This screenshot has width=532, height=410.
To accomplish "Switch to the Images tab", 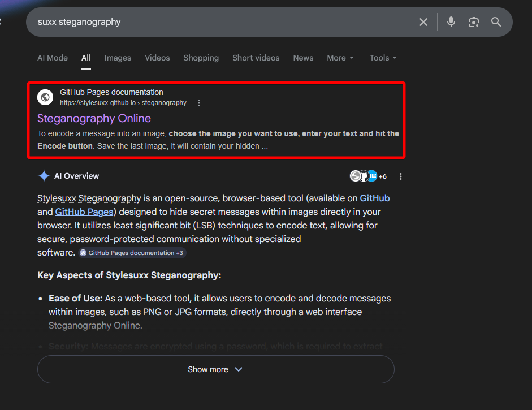I will click(x=118, y=58).
